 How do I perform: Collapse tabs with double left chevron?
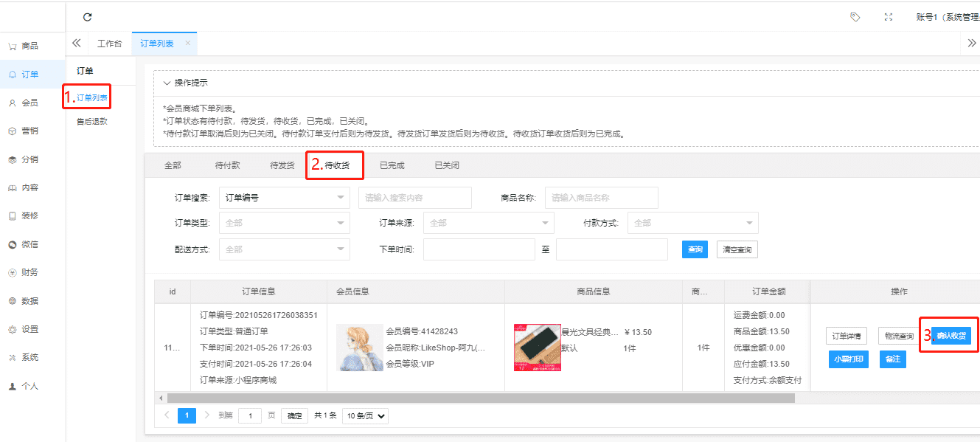(76, 44)
